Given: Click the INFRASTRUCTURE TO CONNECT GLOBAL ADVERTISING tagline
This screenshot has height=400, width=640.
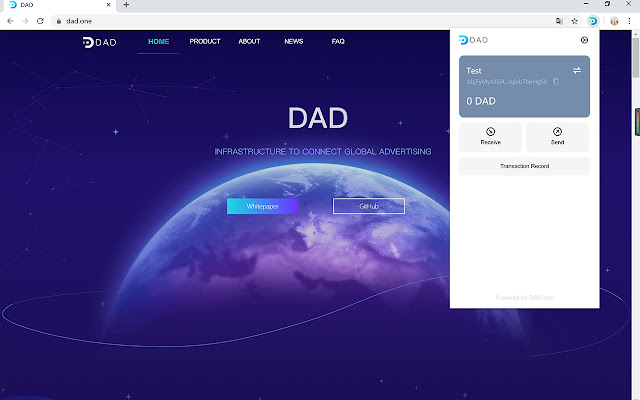Looking at the screenshot, I should [323, 151].
